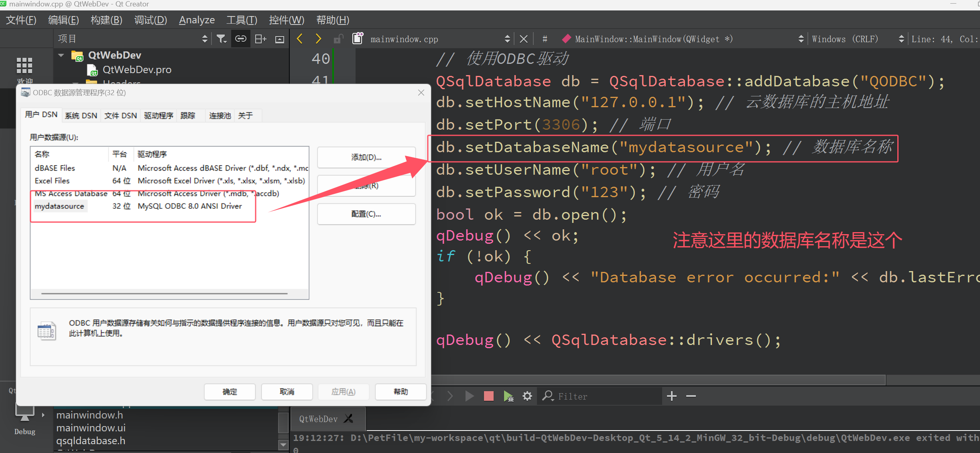This screenshot has height=453, width=980.
Task: Go forward with the right arrow
Action: tap(318, 39)
